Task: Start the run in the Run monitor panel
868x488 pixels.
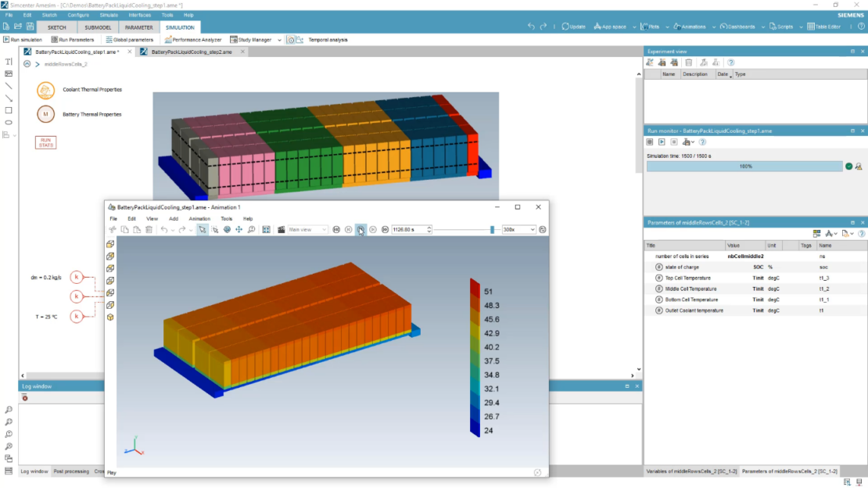Action: tap(662, 142)
